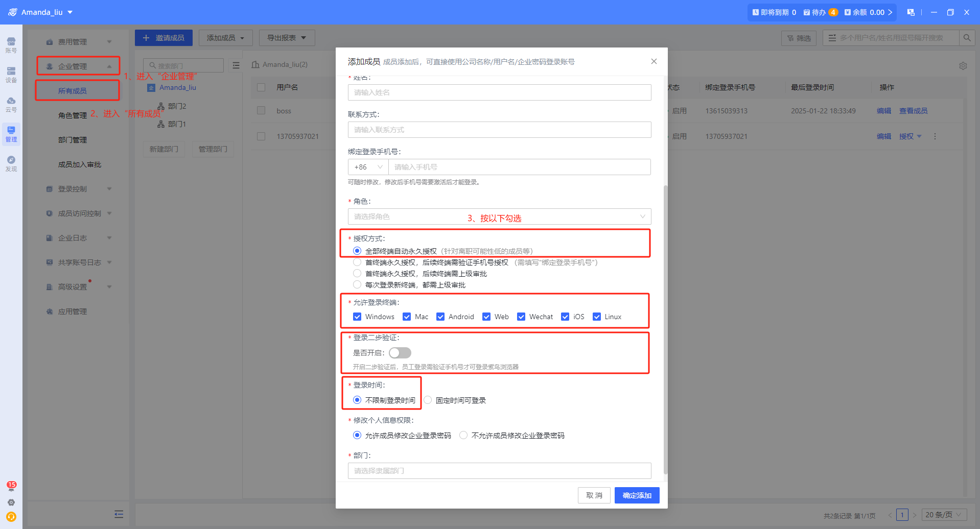Viewport: 980px width, 529px height.
Task: Open the 待办 list with 4 items
Action: point(821,12)
